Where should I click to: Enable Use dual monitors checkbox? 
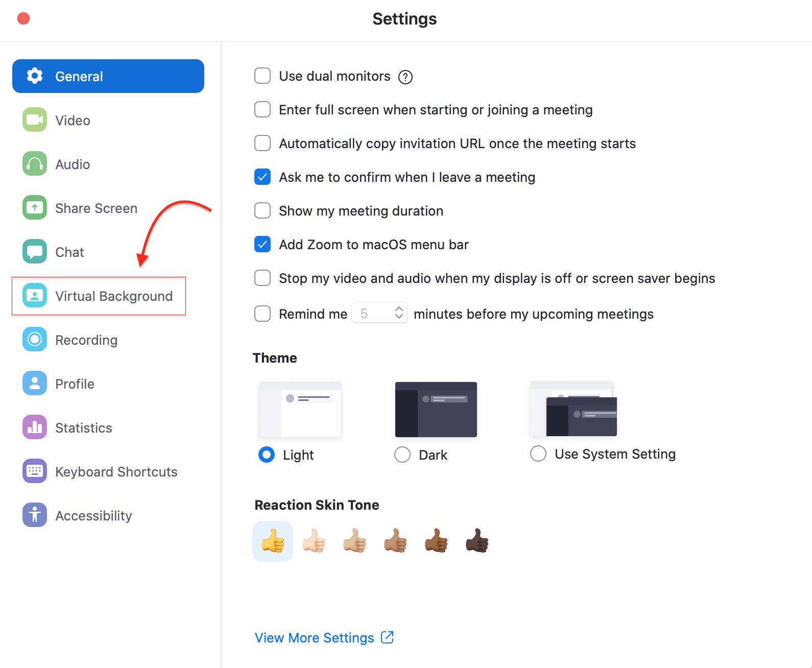pyautogui.click(x=262, y=76)
